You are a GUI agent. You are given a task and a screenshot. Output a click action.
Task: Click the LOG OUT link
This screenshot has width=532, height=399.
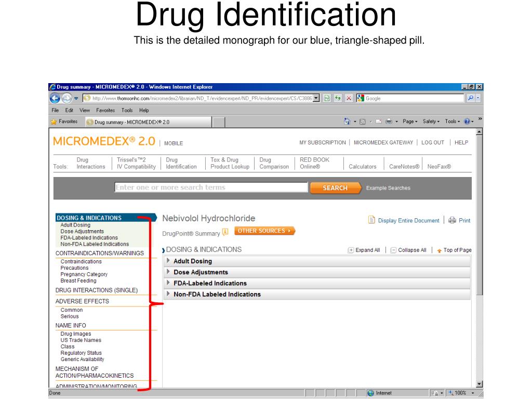(x=433, y=142)
